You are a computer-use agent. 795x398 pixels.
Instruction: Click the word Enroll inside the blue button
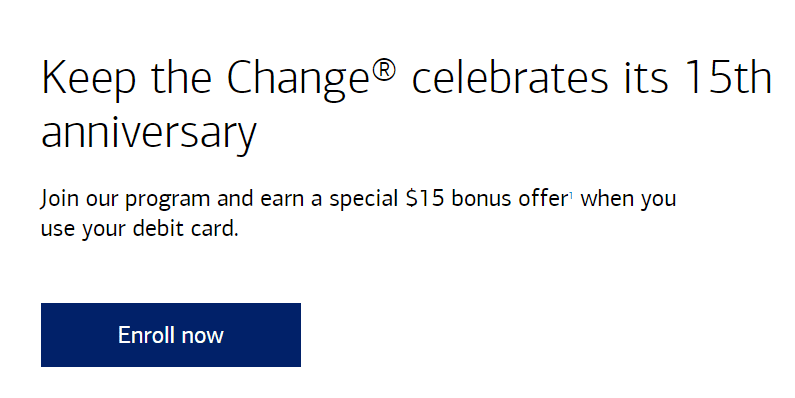[x=146, y=335]
